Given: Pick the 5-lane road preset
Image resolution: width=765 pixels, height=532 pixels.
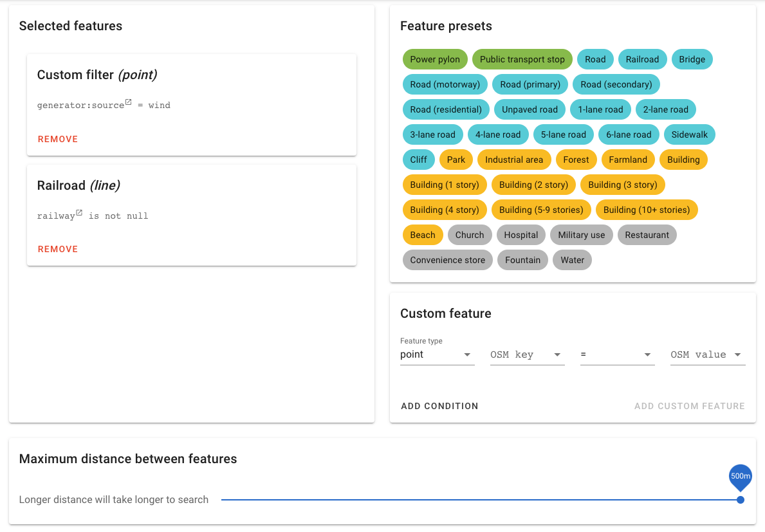Looking at the screenshot, I should (563, 134).
